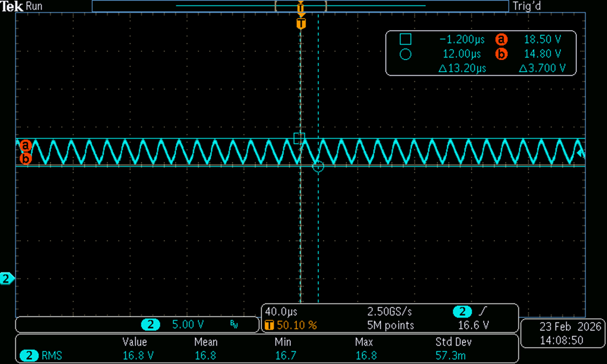607x364 pixels.
Task: Click the circle cursor marker on waveform
Action: pos(318,166)
